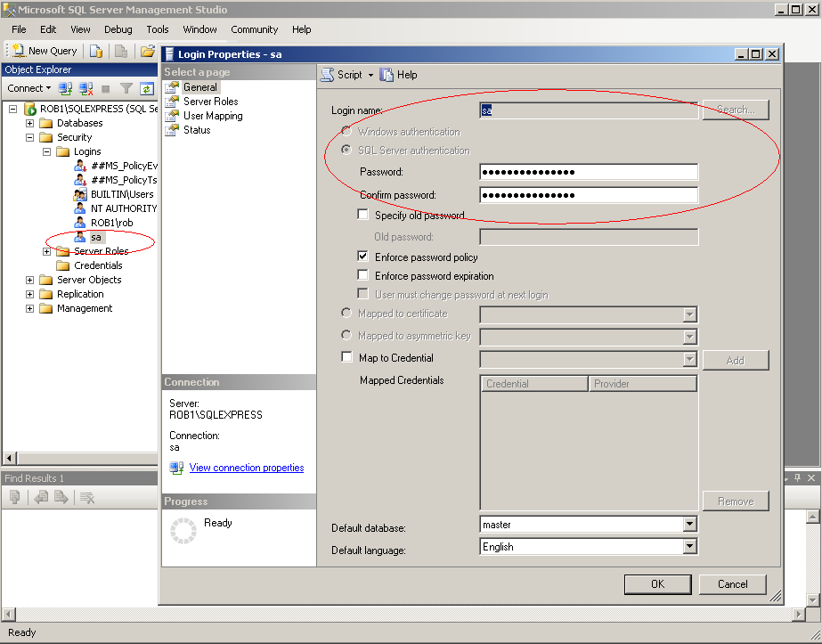Click the sa login in Object Explorer
Image resolution: width=822 pixels, height=644 pixels.
pyautogui.click(x=96, y=237)
